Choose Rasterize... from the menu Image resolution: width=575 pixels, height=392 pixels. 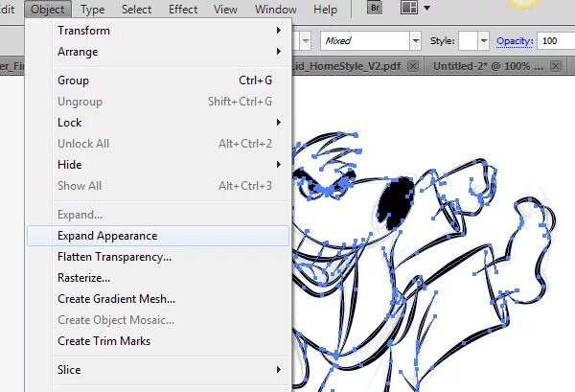158,278
